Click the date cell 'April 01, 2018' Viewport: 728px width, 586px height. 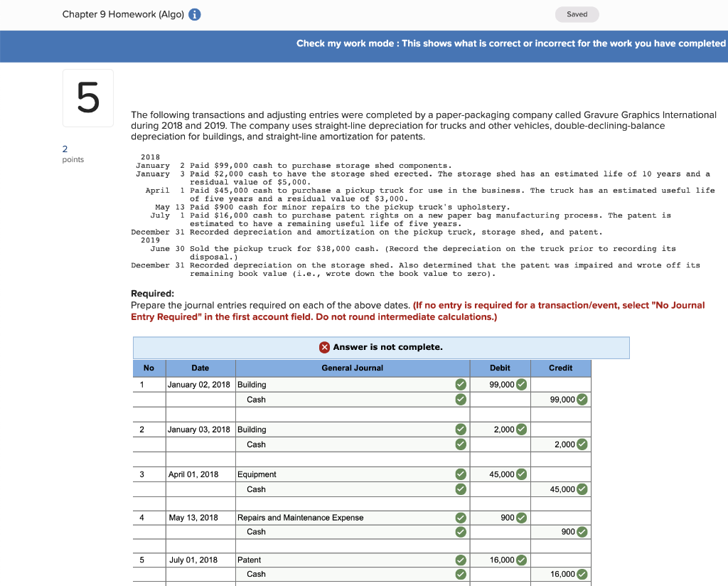click(200, 474)
